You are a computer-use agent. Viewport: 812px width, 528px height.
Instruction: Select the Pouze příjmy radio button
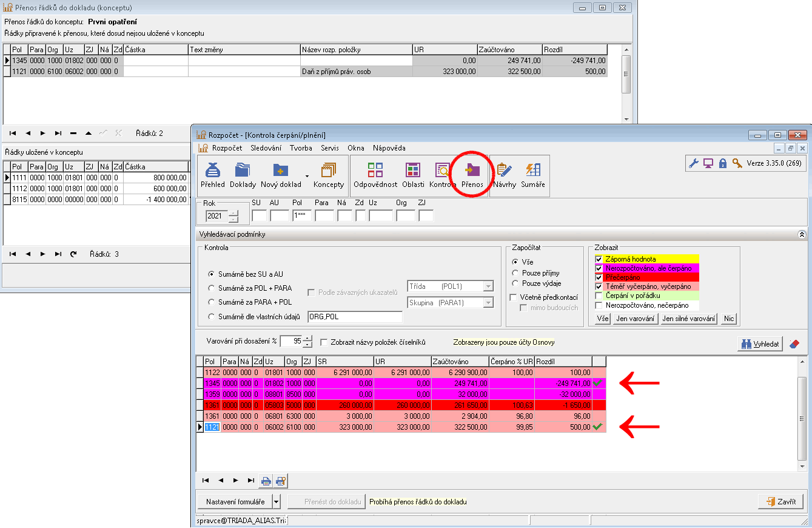point(516,273)
